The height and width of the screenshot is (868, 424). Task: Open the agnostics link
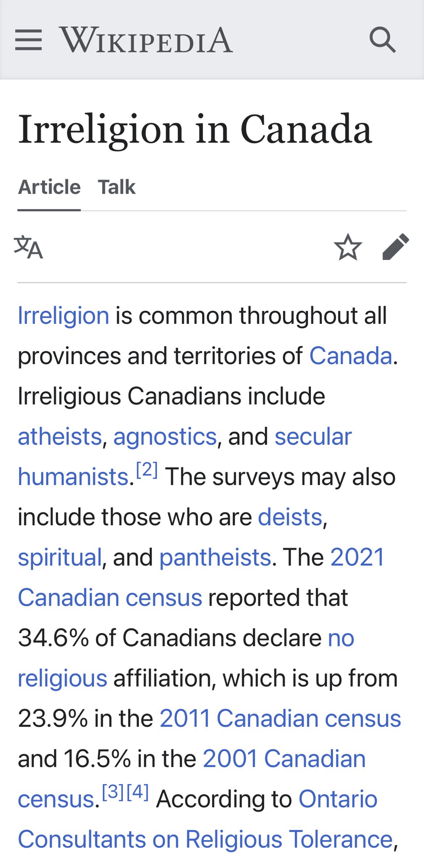pos(165,437)
